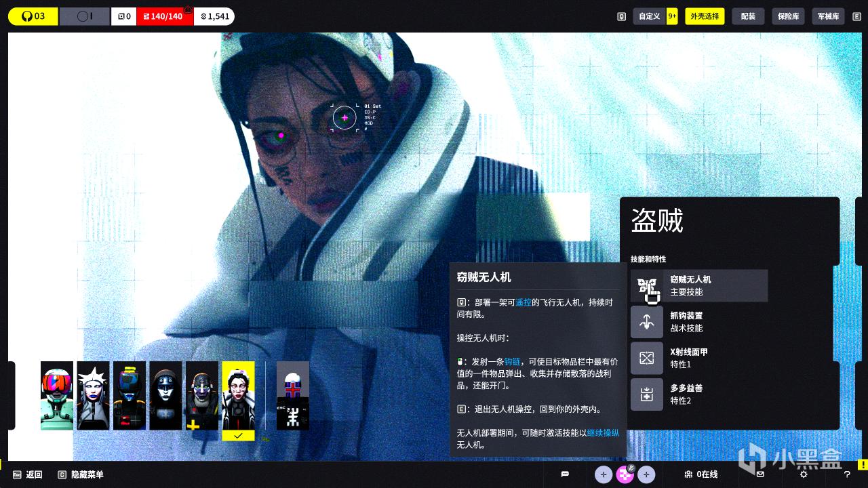The height and width of the screenshot is (488, 868).
Task: Open the 军械库 tab
Action: click(828, 16)
